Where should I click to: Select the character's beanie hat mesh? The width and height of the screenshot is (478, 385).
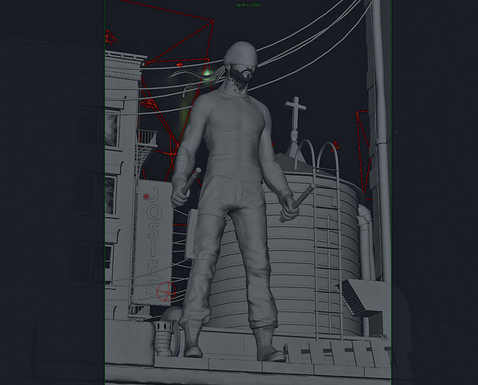point(240,53)
